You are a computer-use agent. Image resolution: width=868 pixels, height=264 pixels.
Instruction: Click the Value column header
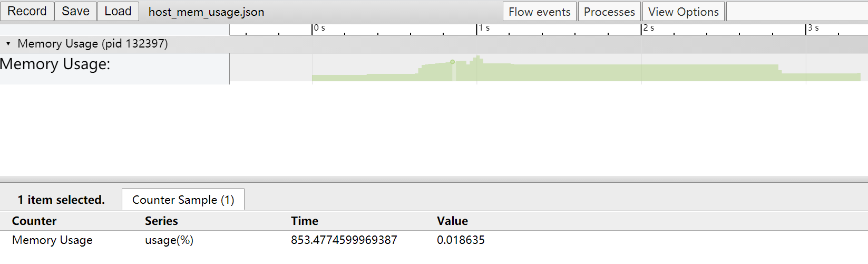[x=452, y=221]
